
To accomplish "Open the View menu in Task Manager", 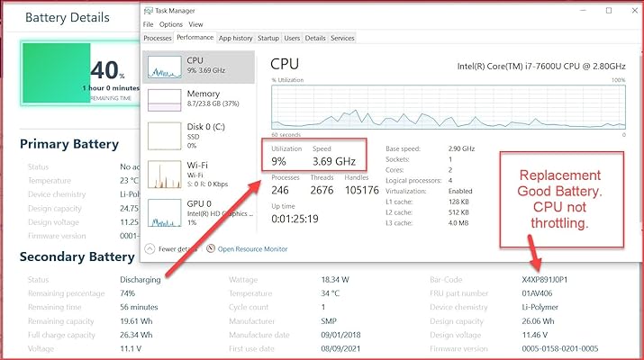I will [x=195, y=24].
